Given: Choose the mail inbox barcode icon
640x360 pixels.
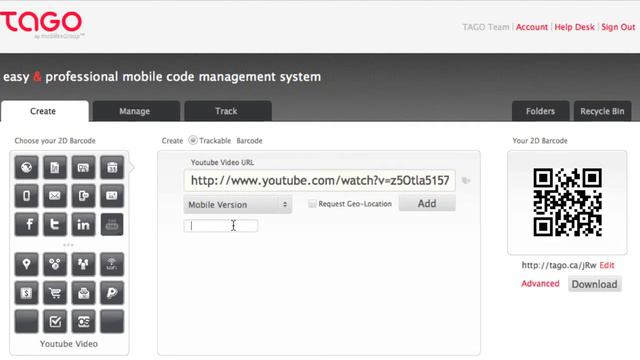Looking at the screenshot, I should click(84, 293).
